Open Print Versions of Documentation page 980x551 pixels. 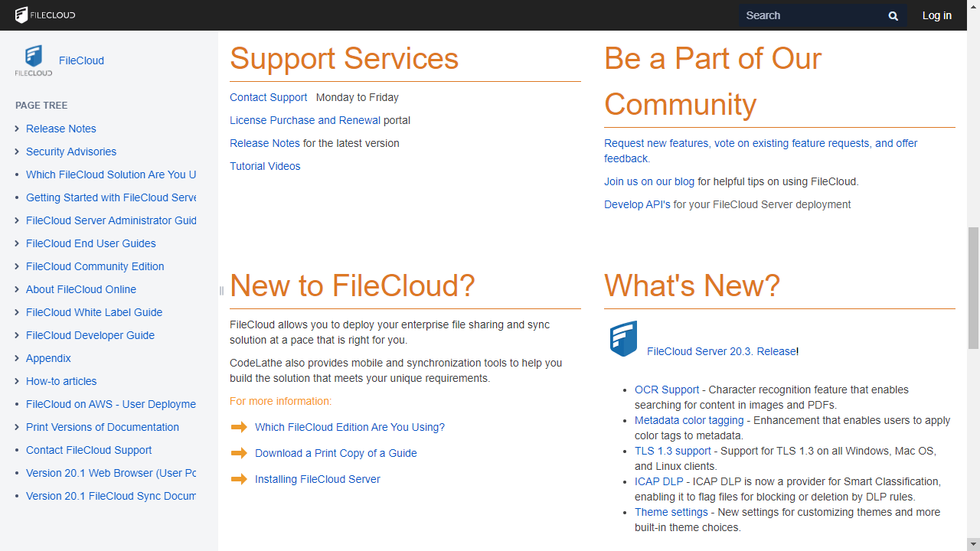(103, 427)
